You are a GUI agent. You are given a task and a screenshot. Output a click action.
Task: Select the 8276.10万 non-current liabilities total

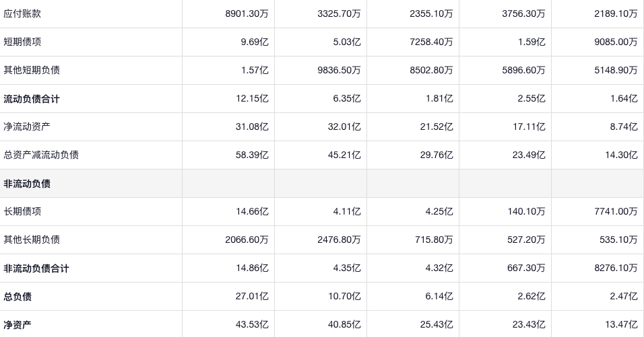[x=615, y=268]
